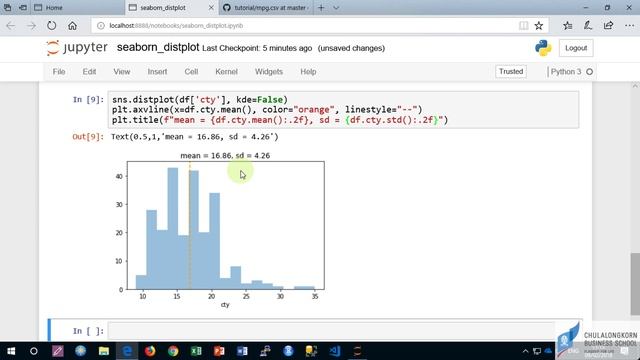This screenshot has width=640, height=360.
Task: Open Excel from taskbar
Action: tap(196, 351)
